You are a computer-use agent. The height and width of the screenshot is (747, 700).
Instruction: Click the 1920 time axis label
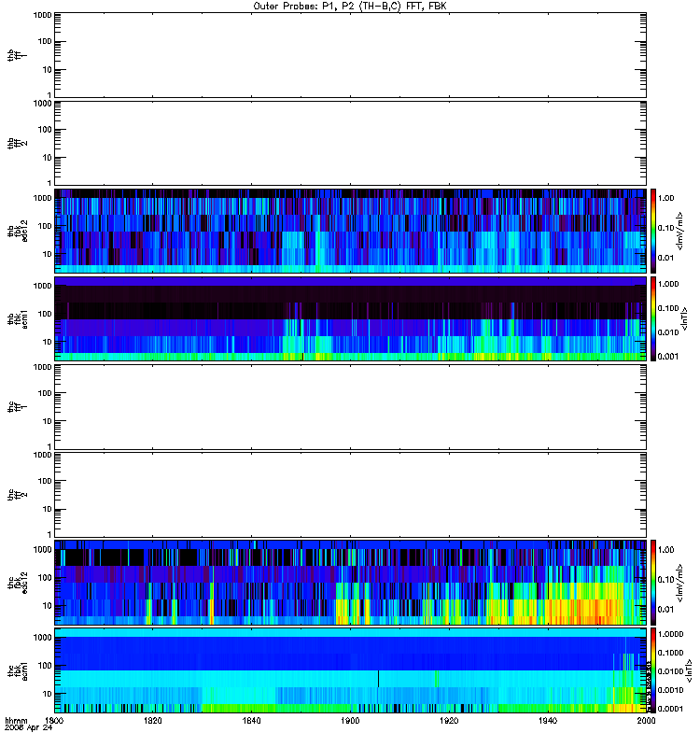tap(449, 721)
